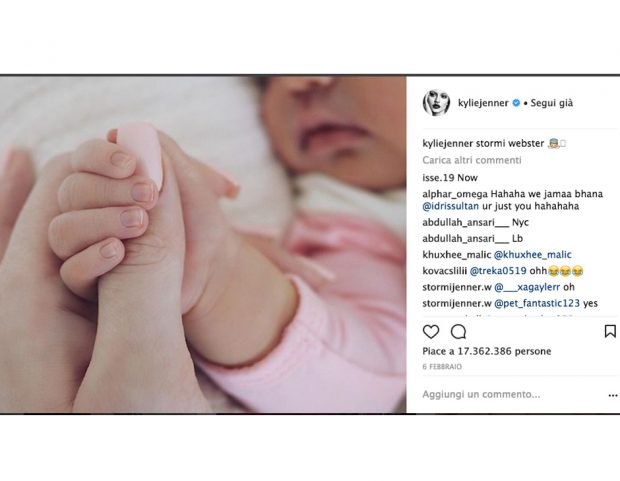Open the @___xagaylerr mention
The width and height of the screenshot is (620, 481).
pos(527,287)
